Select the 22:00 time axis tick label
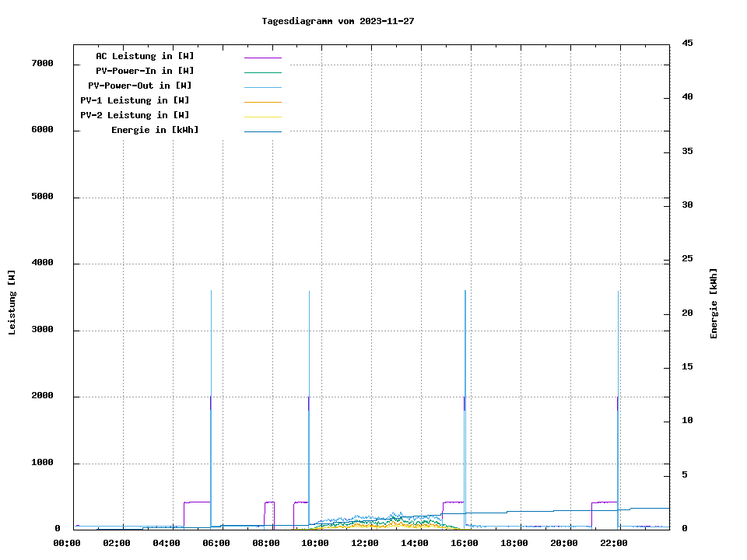747x560 pixels. pos(614,543)
